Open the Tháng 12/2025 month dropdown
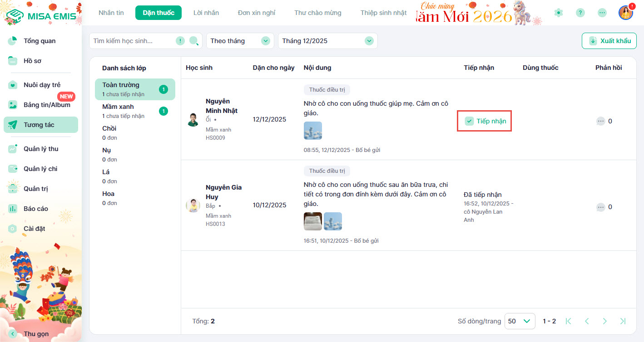This screenshot has height=342, width=644. 327,41
